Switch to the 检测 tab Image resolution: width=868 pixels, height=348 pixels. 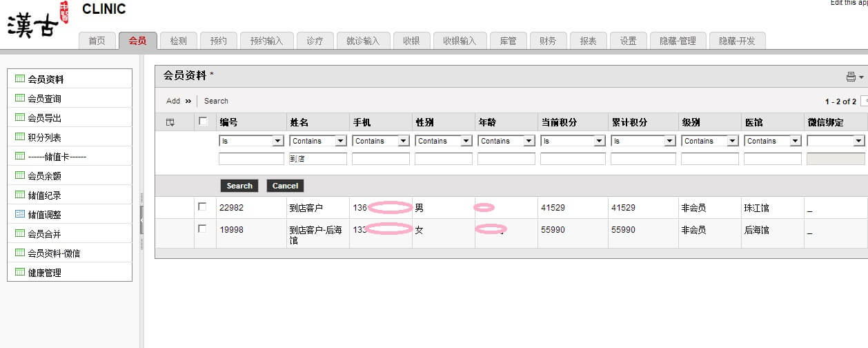tap(178, 41)
